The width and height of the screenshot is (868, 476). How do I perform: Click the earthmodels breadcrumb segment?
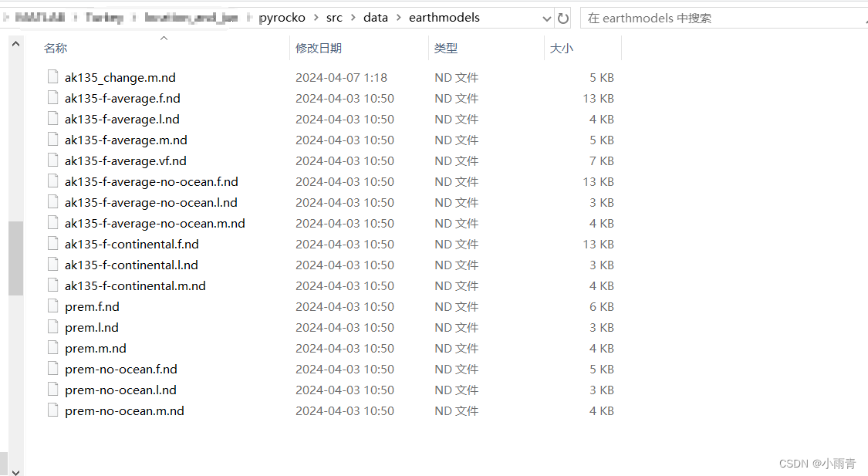click(444, 18)
